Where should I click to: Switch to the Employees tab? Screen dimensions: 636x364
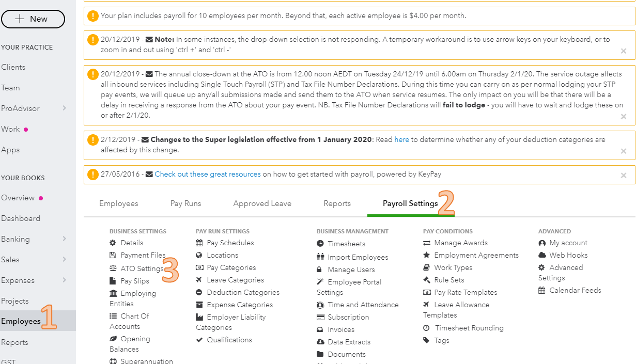pyautogui.click(x=119, y=203)
